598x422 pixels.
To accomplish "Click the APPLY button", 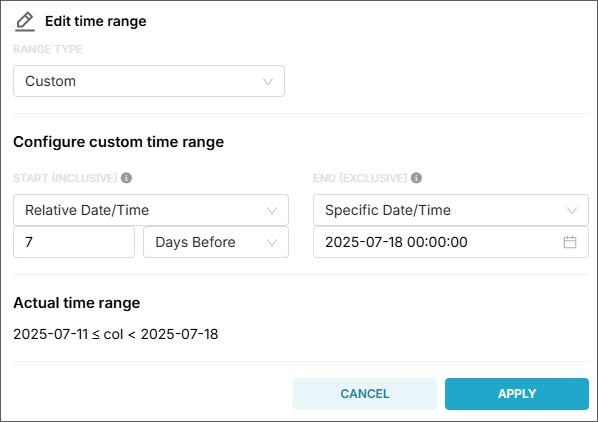I will (x=517, y=394).
